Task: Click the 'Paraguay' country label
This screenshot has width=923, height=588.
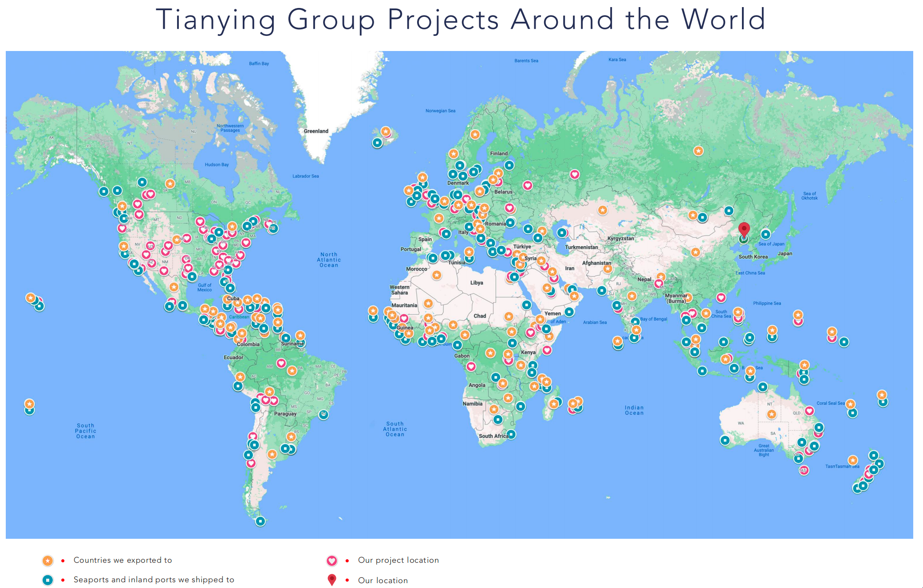Action: click(285, 414)
